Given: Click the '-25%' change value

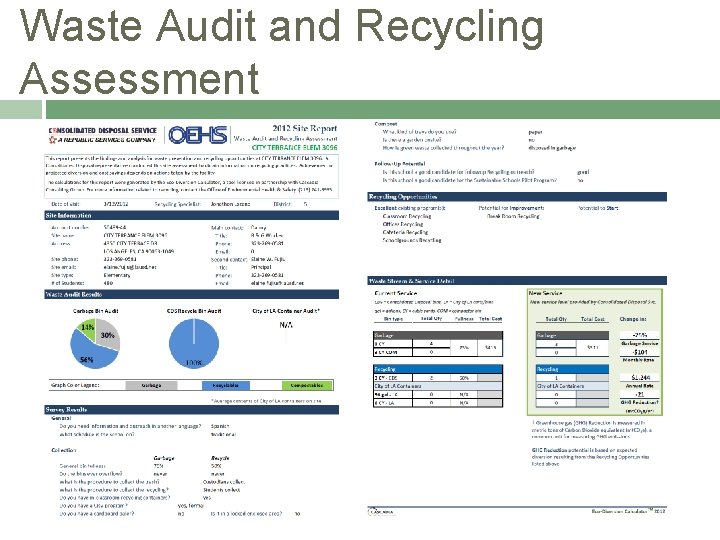Looking at the screenshot, I should coord(640,335).
